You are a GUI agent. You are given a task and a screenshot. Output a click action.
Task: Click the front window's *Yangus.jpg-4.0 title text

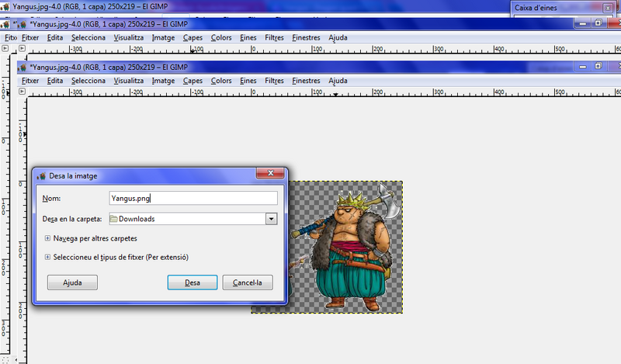[109, 68]
